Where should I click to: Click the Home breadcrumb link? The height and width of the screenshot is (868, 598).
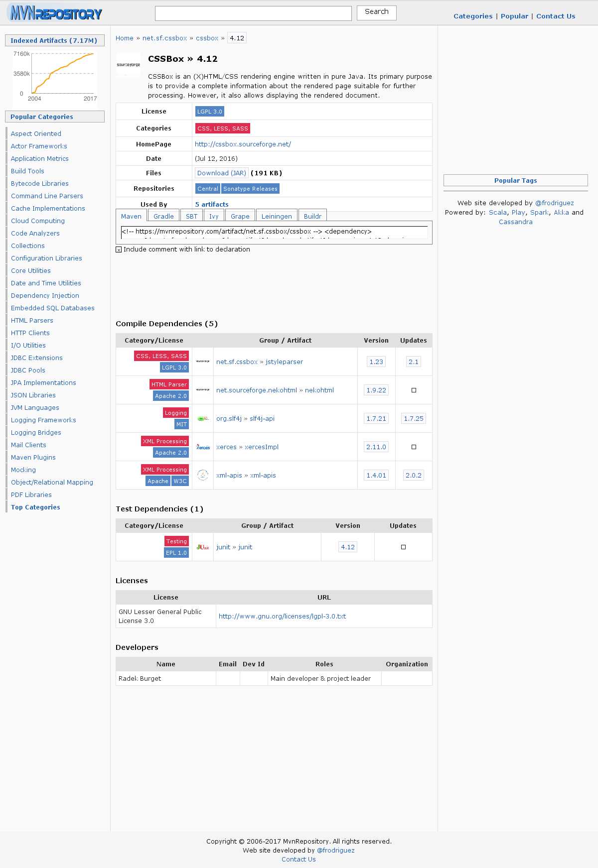125,38
